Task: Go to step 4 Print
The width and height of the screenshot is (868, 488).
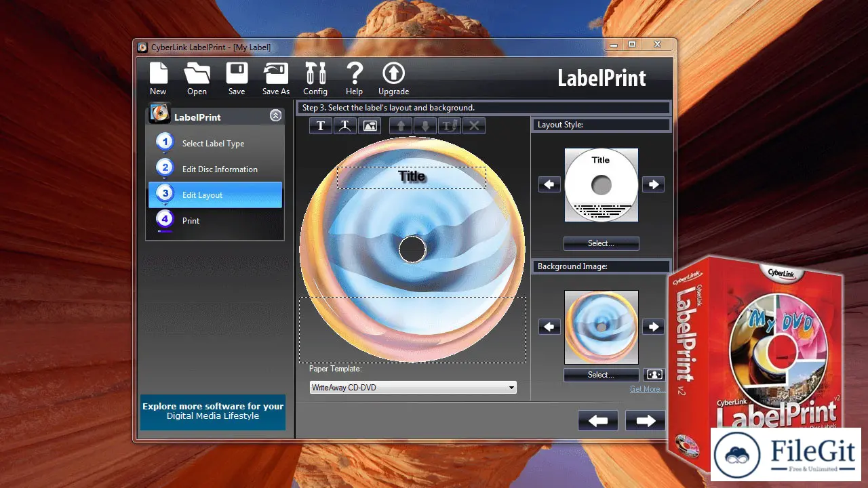Action: coord(216,220)
